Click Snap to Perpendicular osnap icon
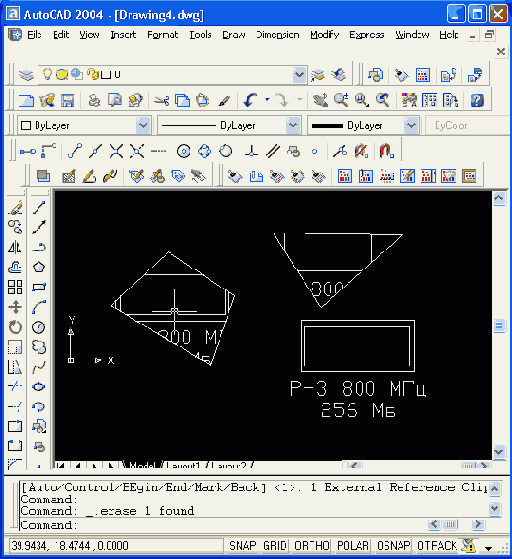Screen dimensions: 512x559 coord(251,151)
